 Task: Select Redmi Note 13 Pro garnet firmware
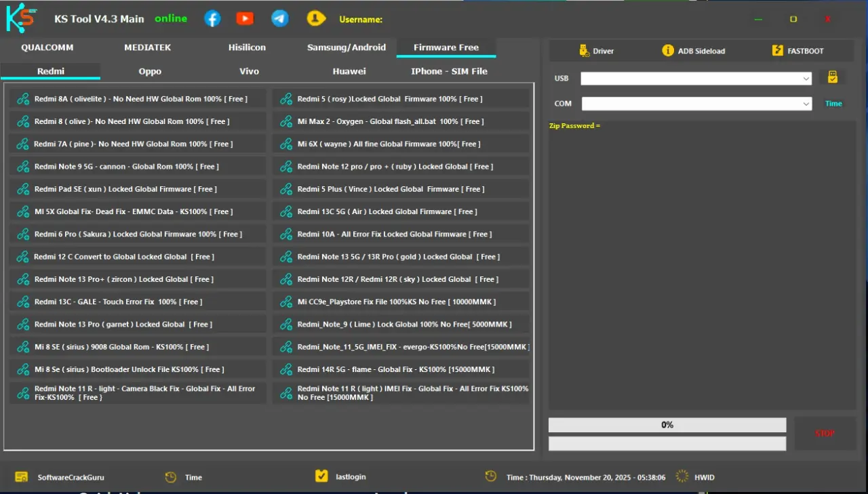click(x=138, y=325)
